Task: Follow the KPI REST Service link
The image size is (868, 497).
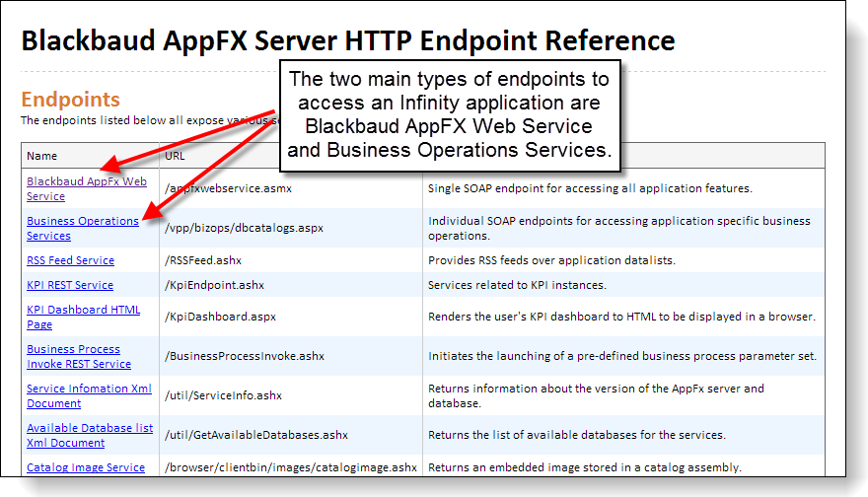Action: (x=69, y=286)
